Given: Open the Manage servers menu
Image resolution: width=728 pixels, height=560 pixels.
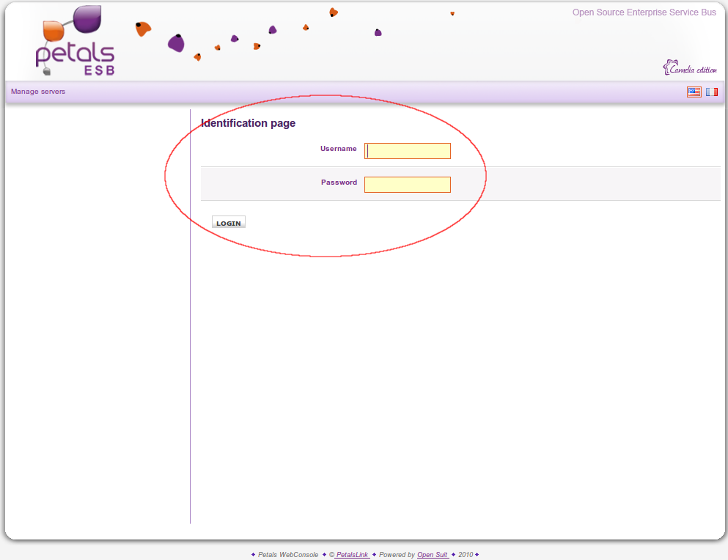Looking at the screenshot, I should point(38,92).
